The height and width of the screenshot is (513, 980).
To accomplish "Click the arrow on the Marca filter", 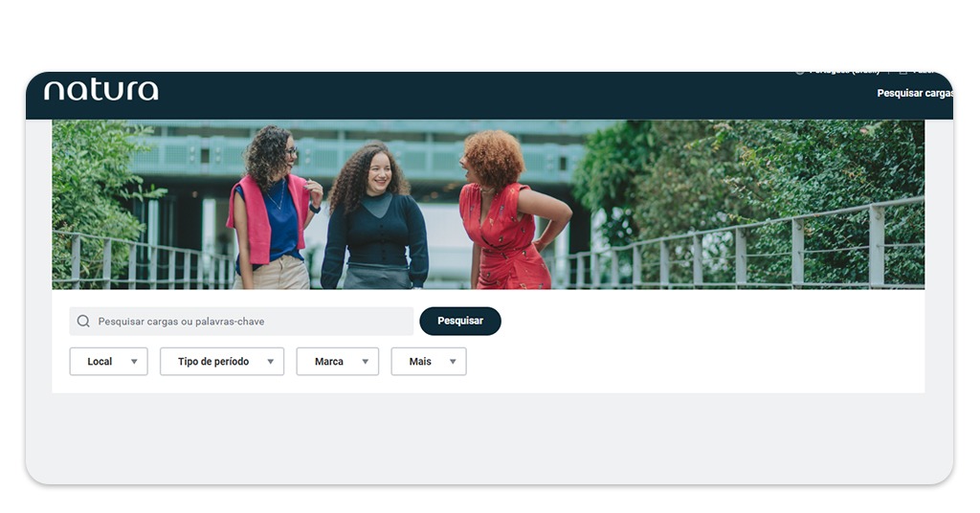I will click(365, 362).
